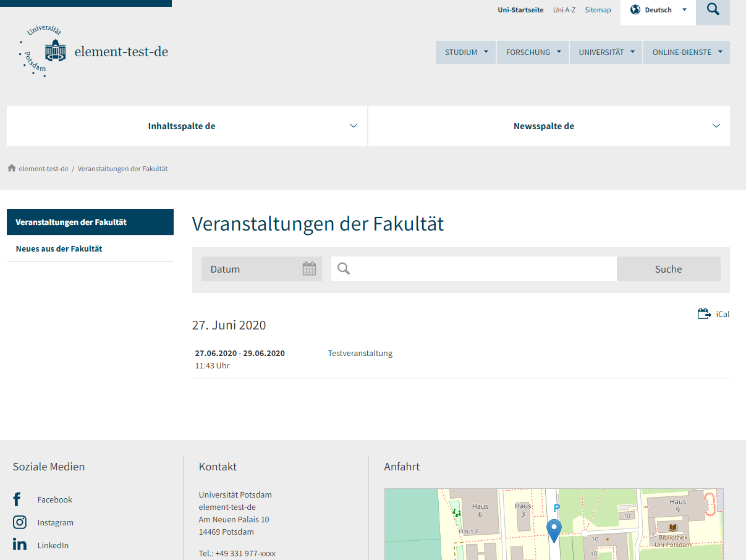Go to the Uni A-Z link
The image size is (746, 560).
click(564, 10)
